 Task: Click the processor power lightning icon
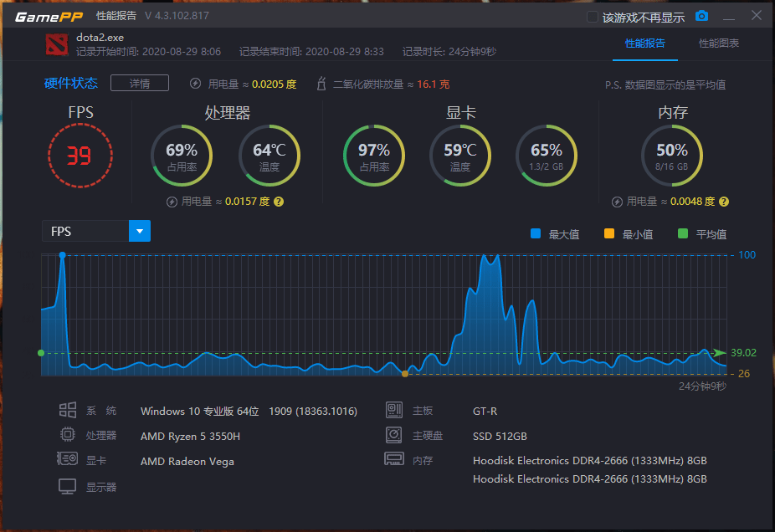coord(172,202)
